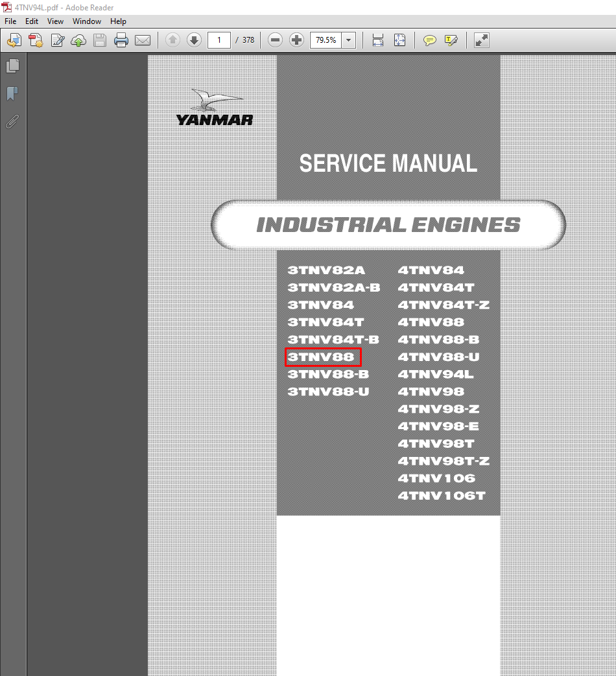The width and height of the screenshot is (616, 676).
Task: Click the 4TNV98T-Z model text
Action: click(x=444, y=461)
